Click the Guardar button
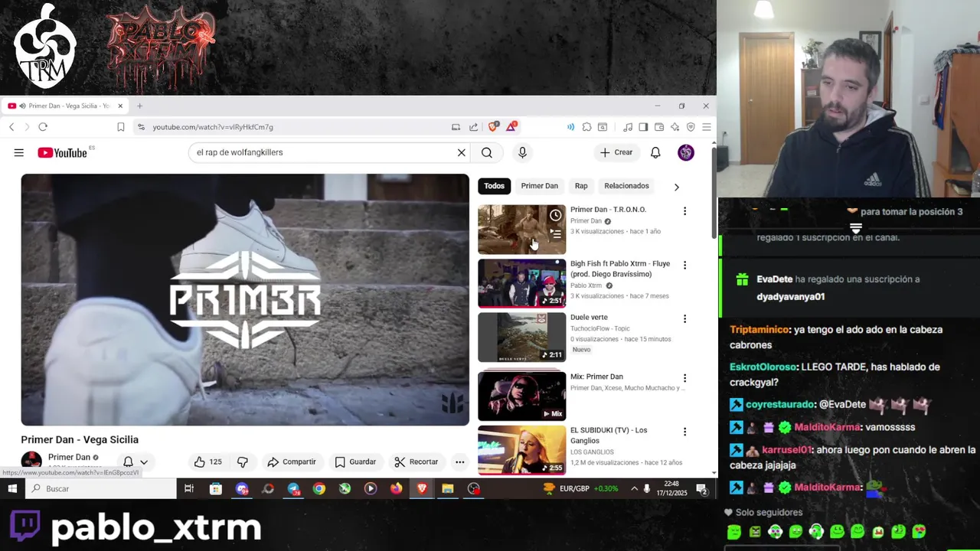This screenshot has height=551, width=980. [x=356, y=461]
